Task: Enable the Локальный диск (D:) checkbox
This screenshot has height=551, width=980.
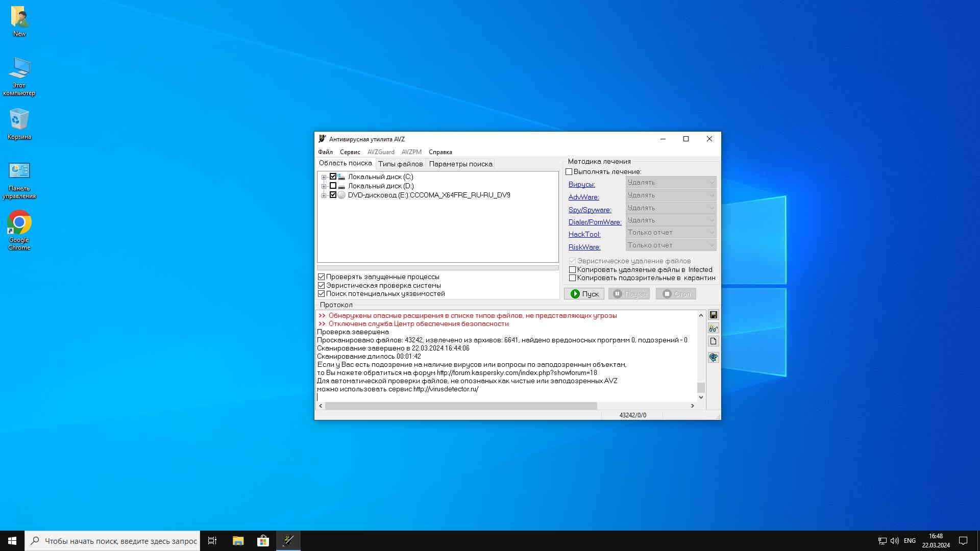Action: (333, 186)
